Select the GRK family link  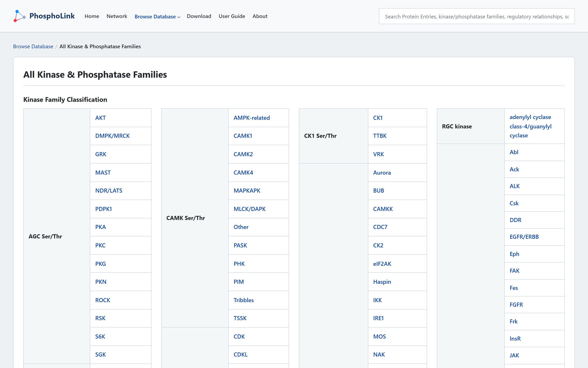coord(101,154)
